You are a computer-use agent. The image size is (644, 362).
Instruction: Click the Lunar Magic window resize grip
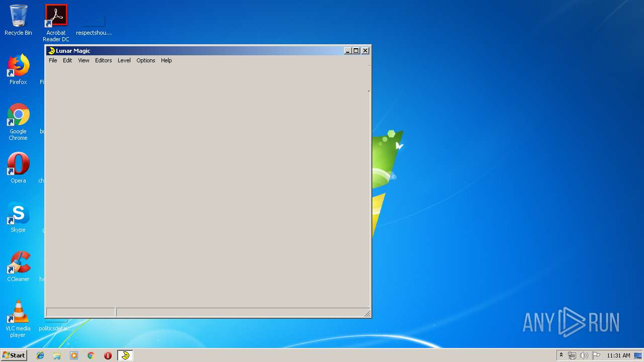(367, 313)
